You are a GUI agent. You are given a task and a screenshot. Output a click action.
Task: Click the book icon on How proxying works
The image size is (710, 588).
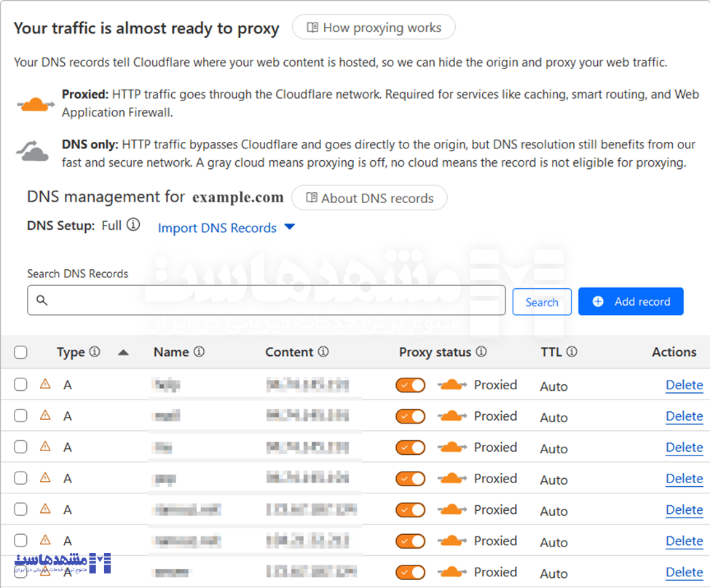314,28
